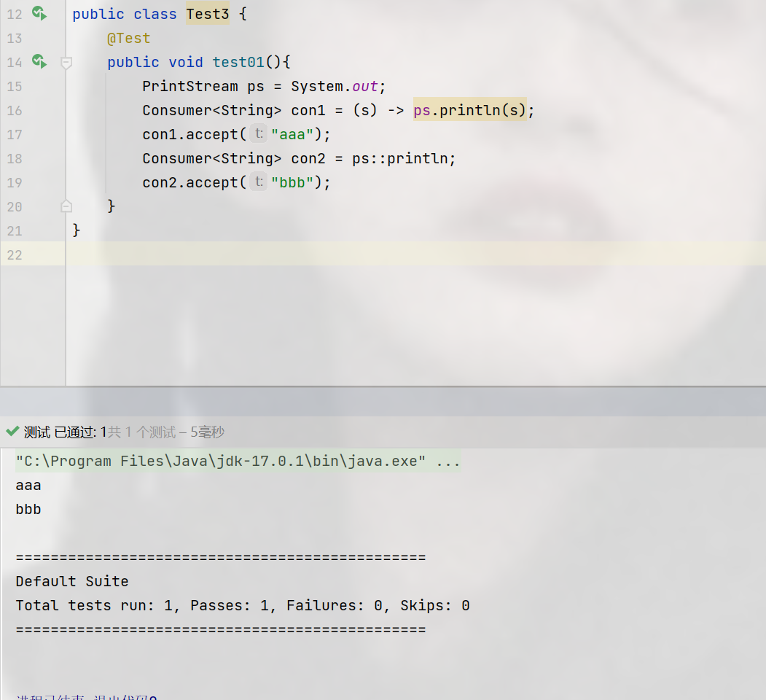Click the @Test annotation
The width and height of the screenshot is (766, 700).
pos(129,38)
